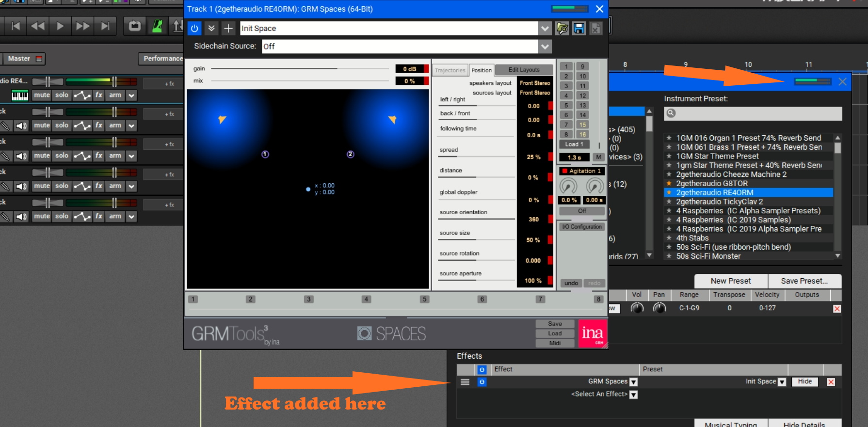The image size is (868, 427).
Task: Open the Init Space preset dropdown arrow
Action: click(545, 28)
